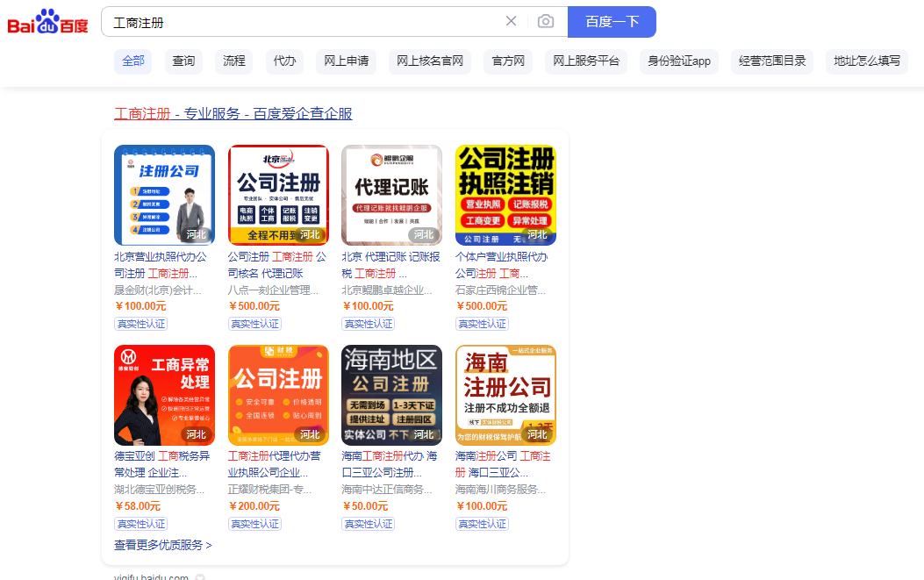The height and width of the screenshot is (580, 924).
Task: Select the 地址怎么填写 filter tab
Action: [867, 61]
